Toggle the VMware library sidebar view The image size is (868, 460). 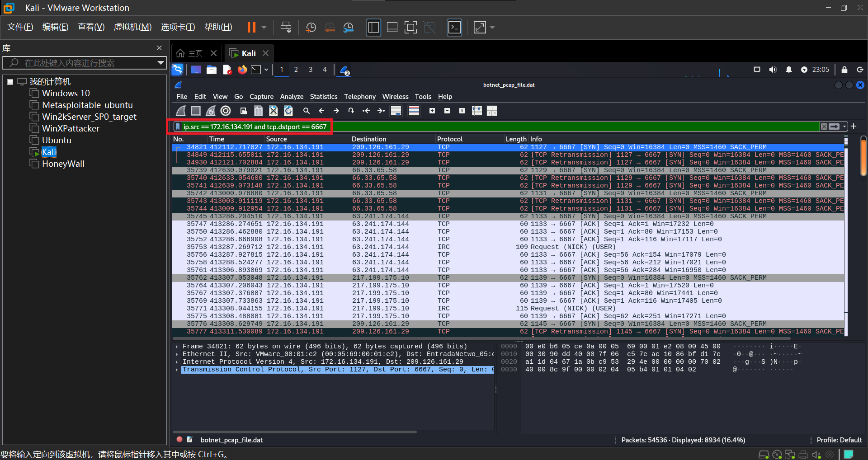coord(373,28)
